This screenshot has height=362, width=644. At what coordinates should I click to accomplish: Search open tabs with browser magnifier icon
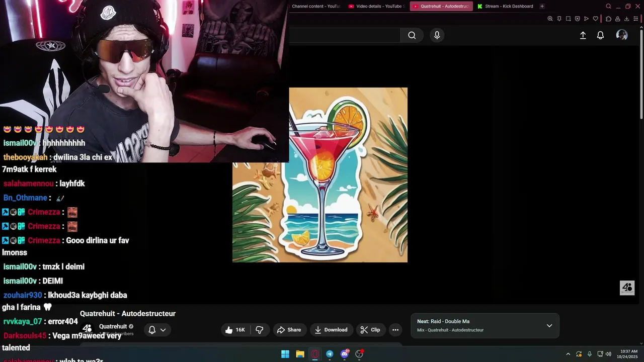pyautogui.click(x=608, y=6)
